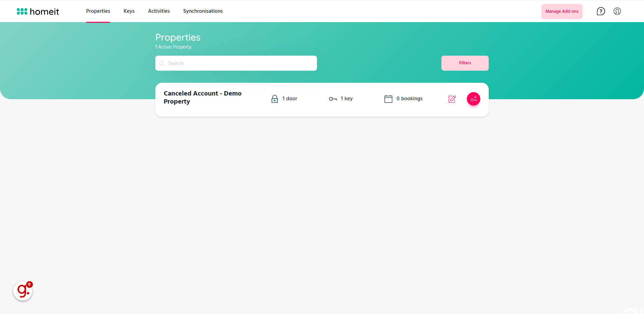This screenshot has height=314, width=644.
Task: Open the user account profile icon
Action: pyautogui.click(x=617, y=11)
